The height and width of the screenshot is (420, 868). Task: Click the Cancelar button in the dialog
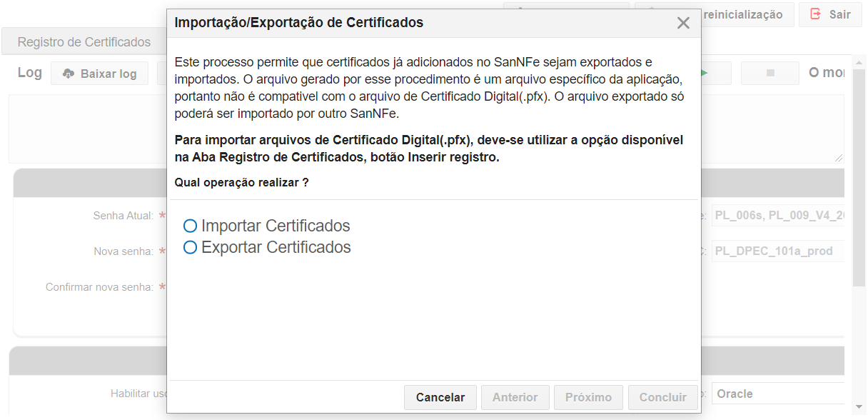coord(440,397)
